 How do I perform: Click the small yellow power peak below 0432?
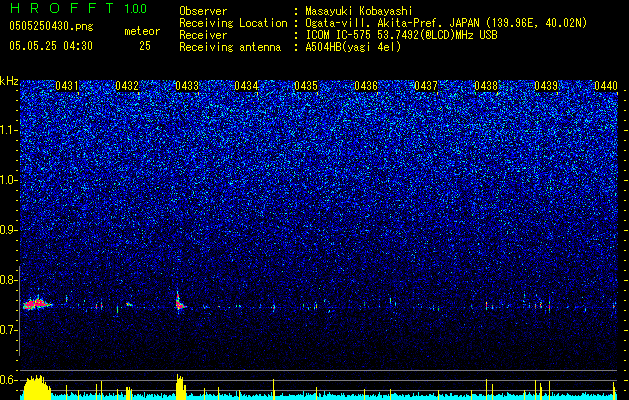[x=128, y=393]
